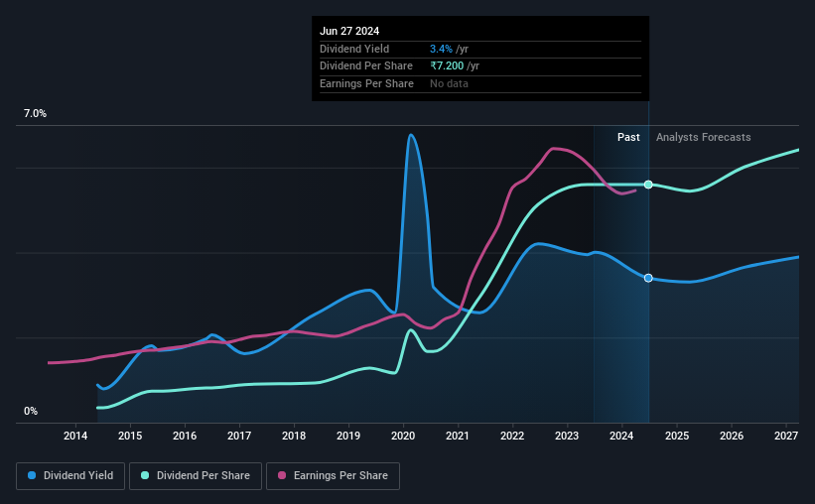Click the teal Dividend Per Share legend dot

click(145, 475)
